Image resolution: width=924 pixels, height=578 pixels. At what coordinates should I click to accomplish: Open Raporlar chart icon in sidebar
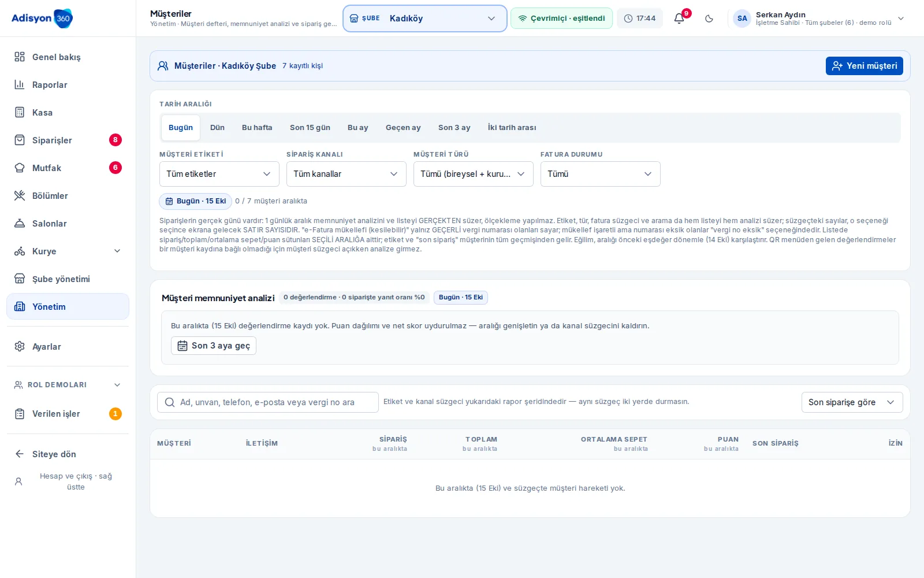pyautogui.click(x=20, y=84)
